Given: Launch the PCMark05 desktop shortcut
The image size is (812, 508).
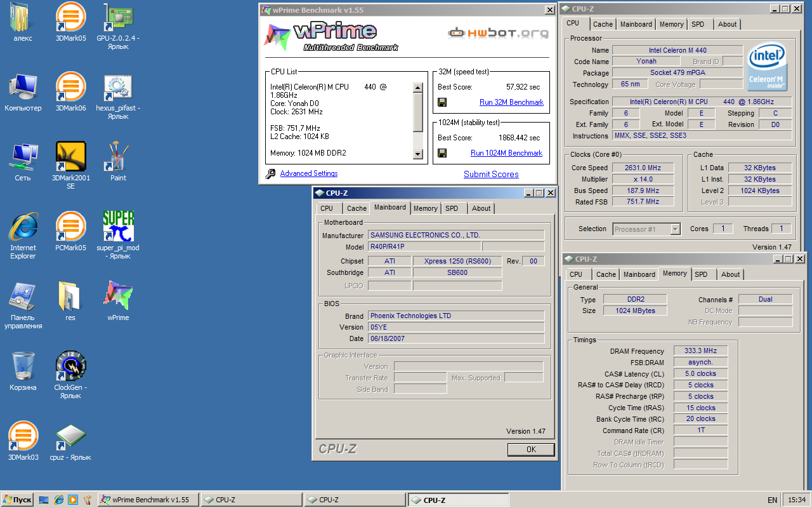Looking at the screenshot, I should (x=70, y=227).
